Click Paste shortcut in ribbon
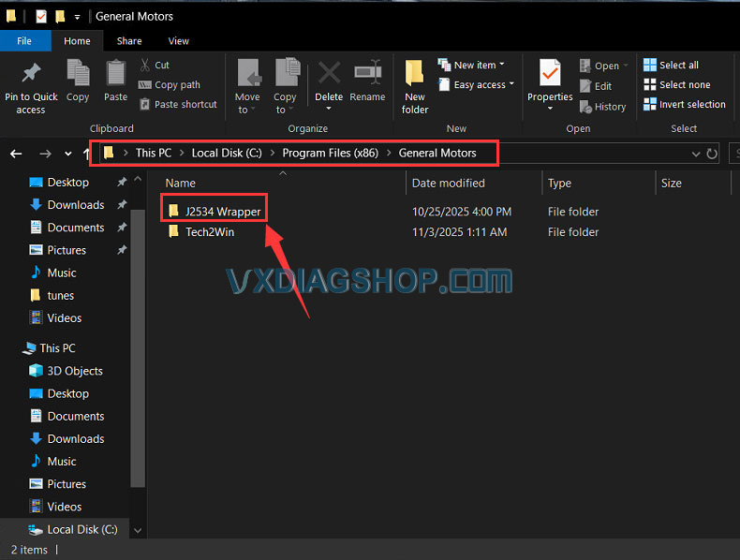The height and width of the screenshot is (560, 740). (178, 104)
